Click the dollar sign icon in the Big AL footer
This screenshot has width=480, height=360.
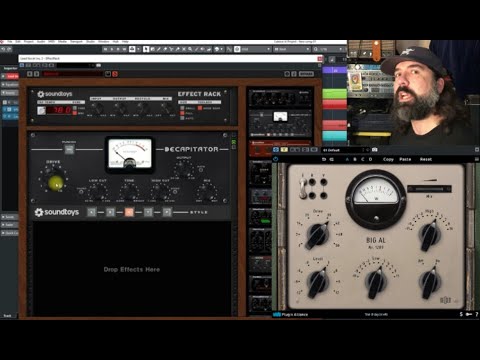click(461, 314)
